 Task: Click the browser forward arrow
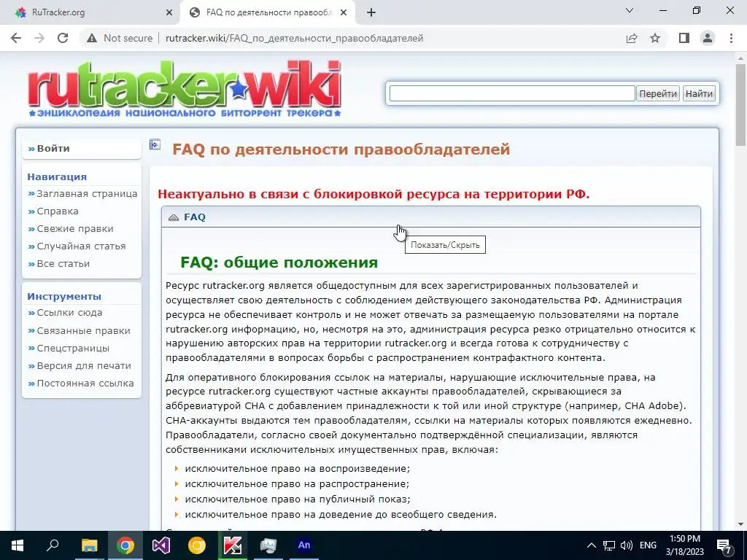pyautogui.click(x=39, y=38)
